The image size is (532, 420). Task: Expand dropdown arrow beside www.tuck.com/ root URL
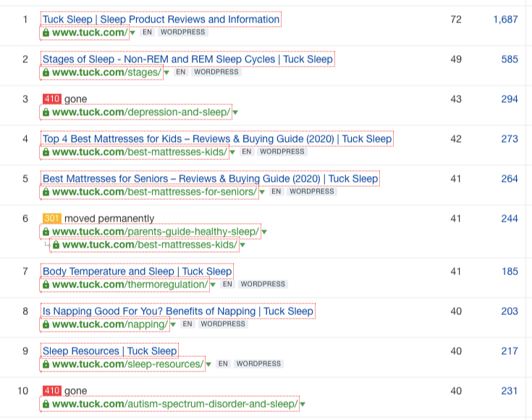[x=132, y=33]
